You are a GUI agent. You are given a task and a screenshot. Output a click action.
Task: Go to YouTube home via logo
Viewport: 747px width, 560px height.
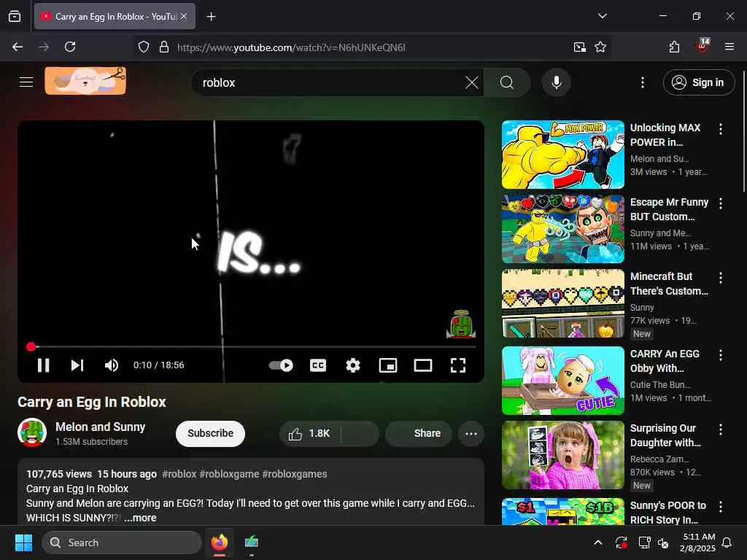(86, 81)
